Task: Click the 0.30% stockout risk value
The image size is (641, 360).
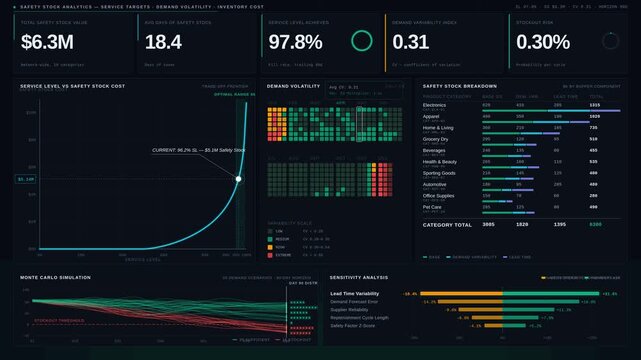Action: click(543, 42)
